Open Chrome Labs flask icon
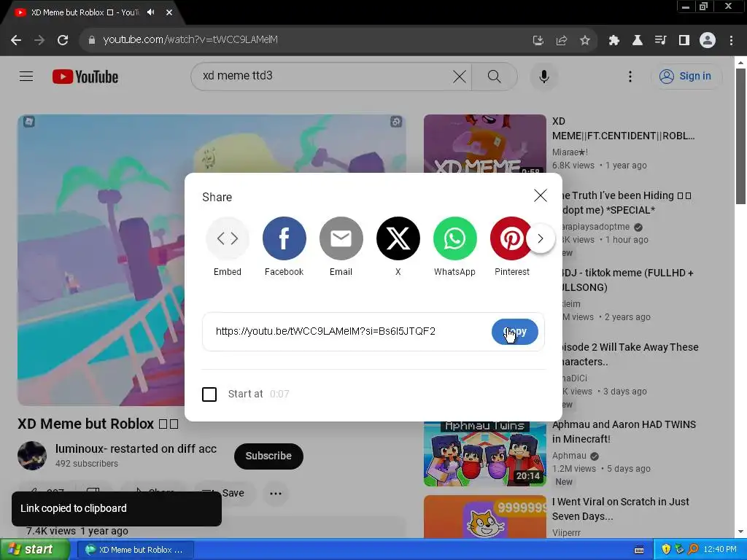747x560 pixels. tap(637, 41)
